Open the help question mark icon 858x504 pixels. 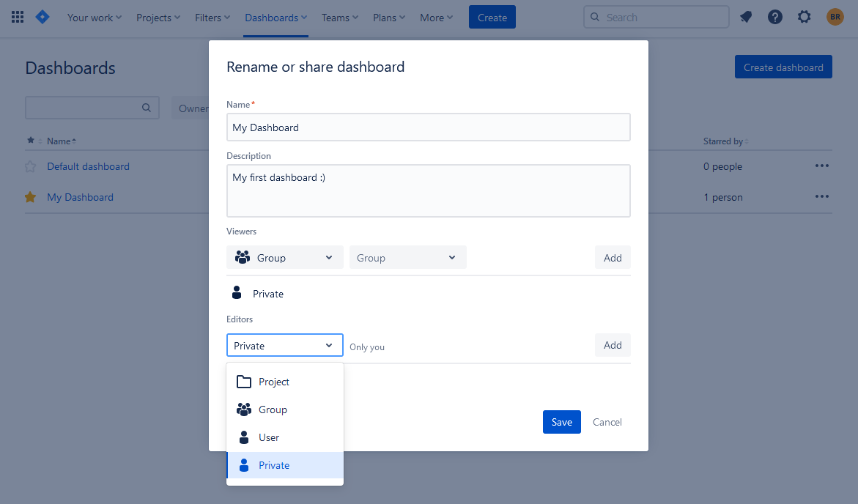coord(774,18)
